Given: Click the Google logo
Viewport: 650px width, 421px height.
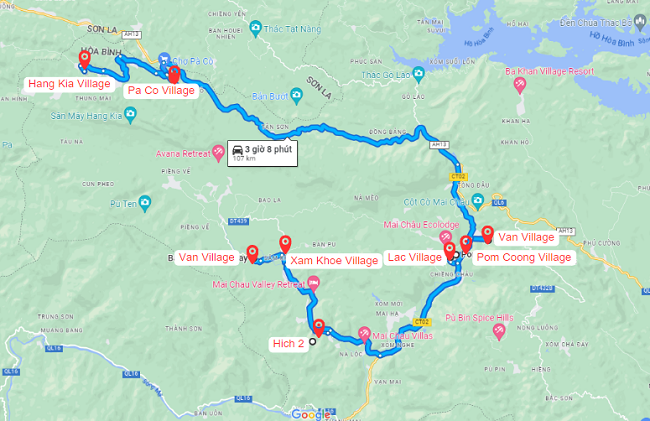Looking at the screenshot, I should (x=311, y=414).
